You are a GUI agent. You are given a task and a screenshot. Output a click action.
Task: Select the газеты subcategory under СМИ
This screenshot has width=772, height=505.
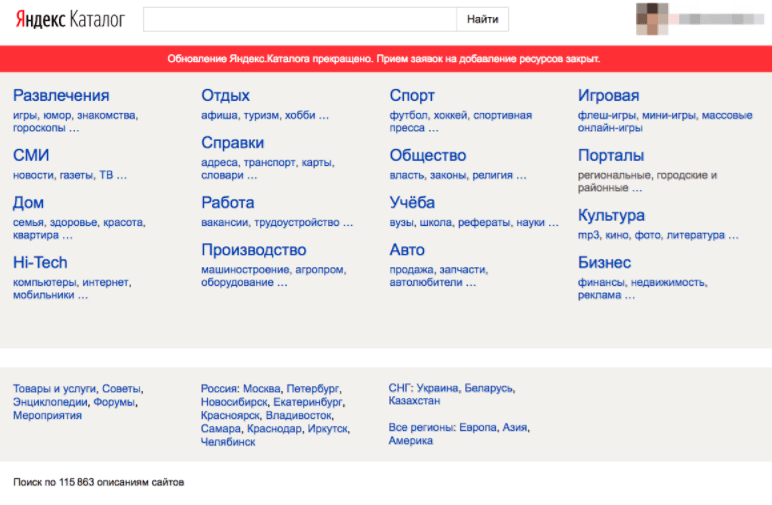tap(76, 175)
